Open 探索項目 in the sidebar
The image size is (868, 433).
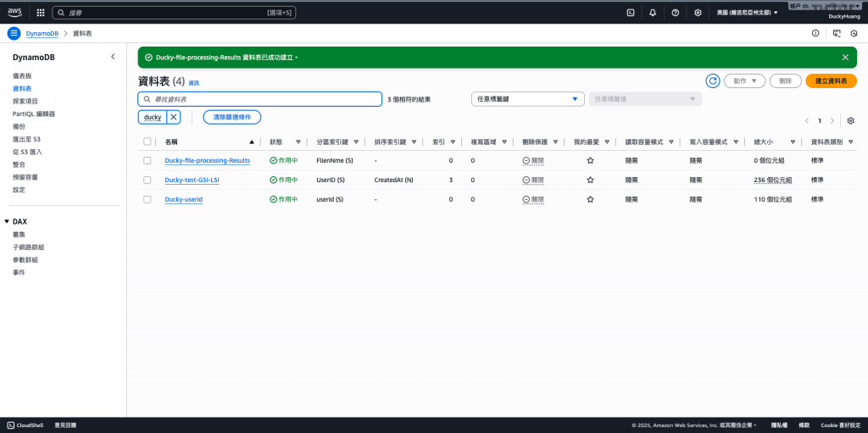(25, 102)
